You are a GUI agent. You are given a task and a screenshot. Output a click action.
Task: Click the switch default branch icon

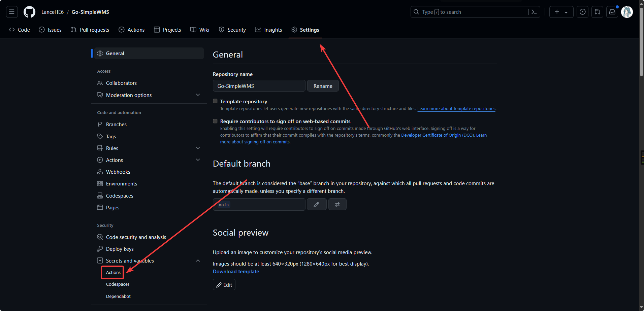[337, 204]
